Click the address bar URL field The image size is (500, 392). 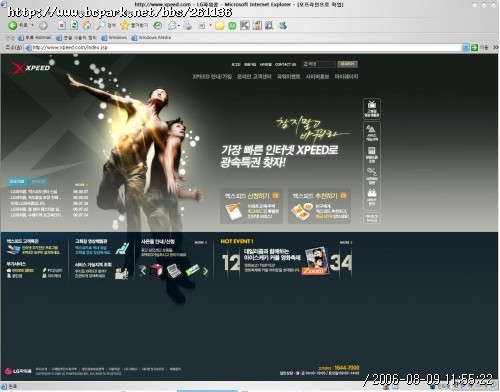click(243, 48)
